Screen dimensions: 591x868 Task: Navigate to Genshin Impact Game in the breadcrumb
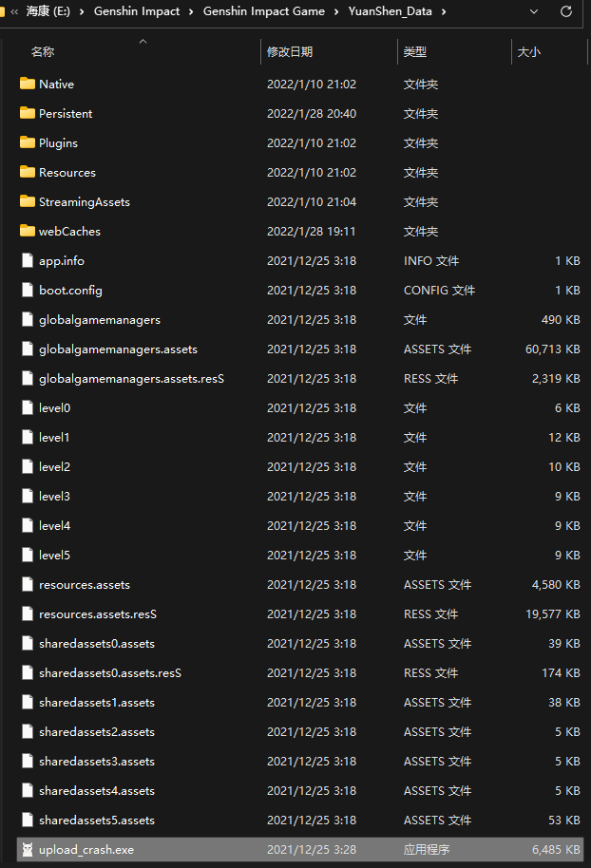point(264,11)
